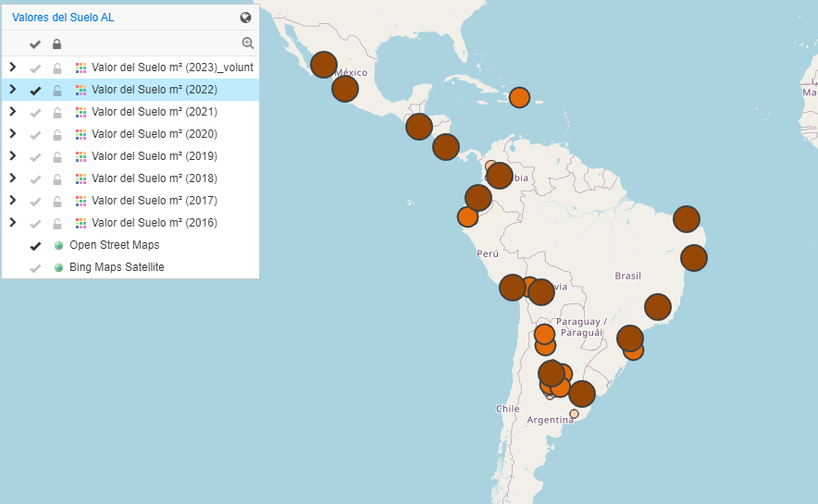This screenshot has width=818, height=504.
Task: Click the colored grid icon for 2016 layer
Action: point(81,223)
